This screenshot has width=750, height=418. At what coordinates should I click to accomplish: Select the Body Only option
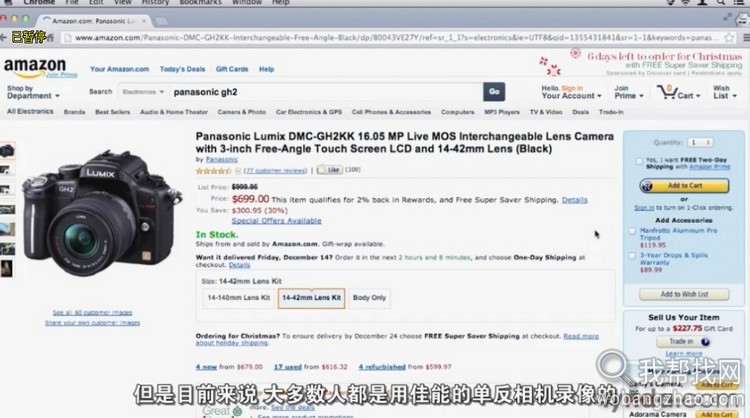369,298
